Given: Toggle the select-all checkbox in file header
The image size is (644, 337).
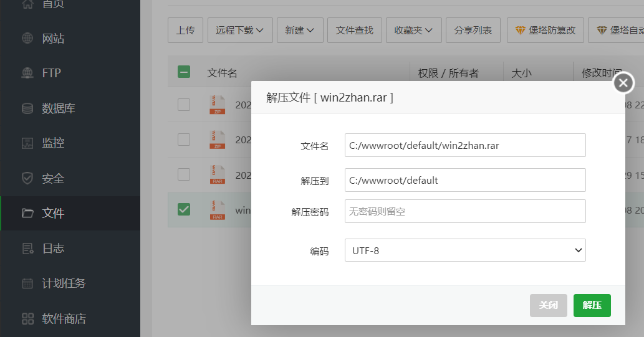Looking at the screenshot, I should click(x=184, y=72).
